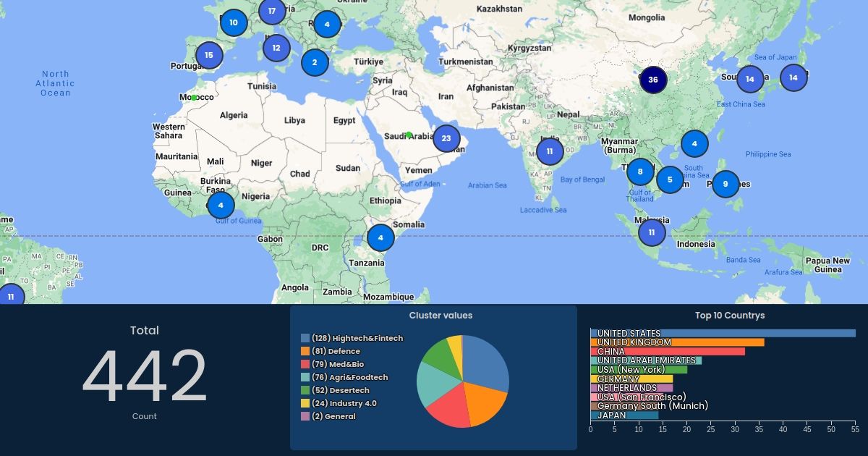Open the 4 cluster on Gulf of Guinea
This screenshot has height=456, width=868.
point(221,205)
